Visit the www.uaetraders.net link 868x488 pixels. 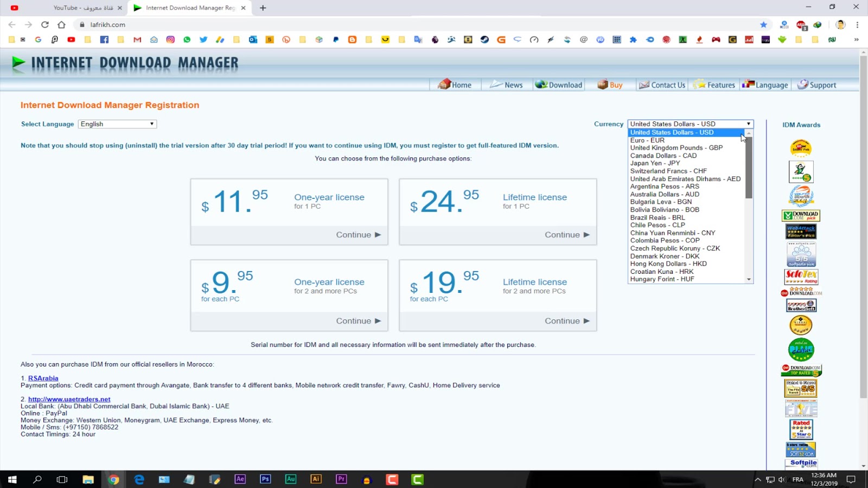tap(69, 400)
